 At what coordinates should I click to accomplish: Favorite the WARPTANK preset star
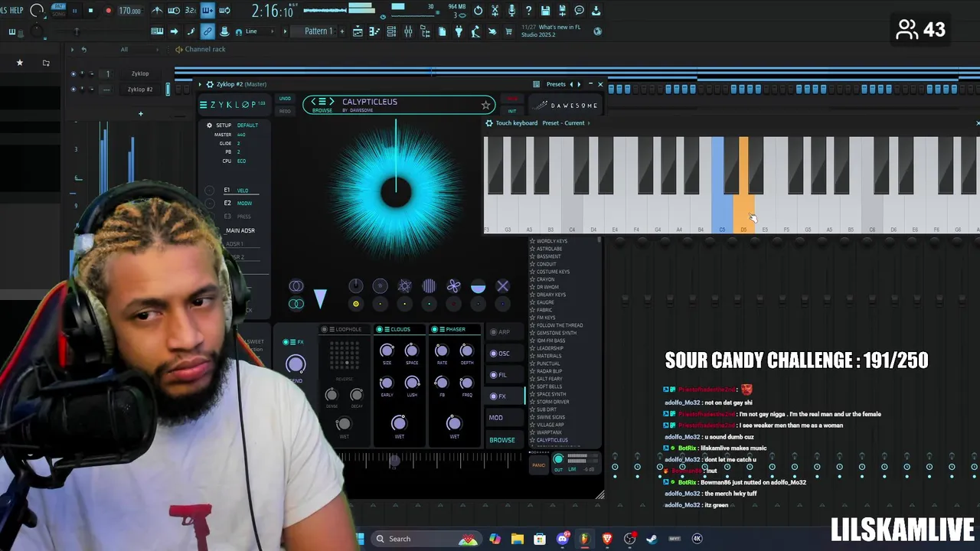click(x=532, y=432)
